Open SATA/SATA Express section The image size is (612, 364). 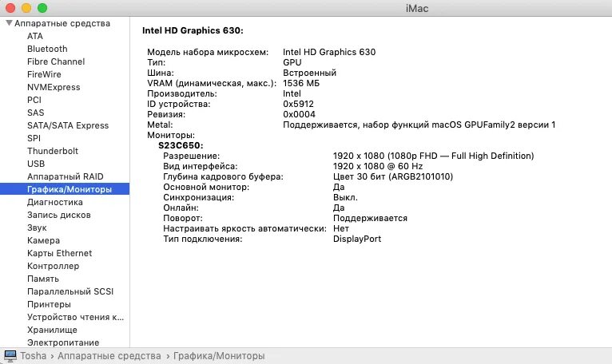point(68,125)
